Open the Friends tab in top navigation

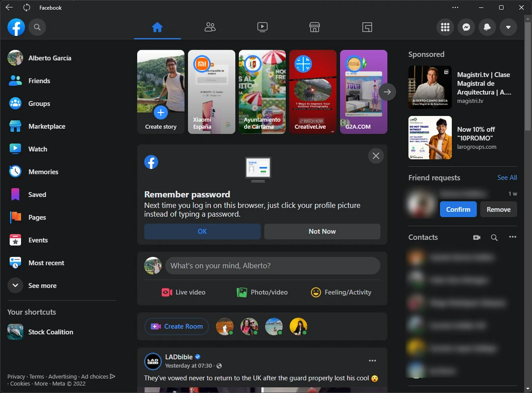210,27
